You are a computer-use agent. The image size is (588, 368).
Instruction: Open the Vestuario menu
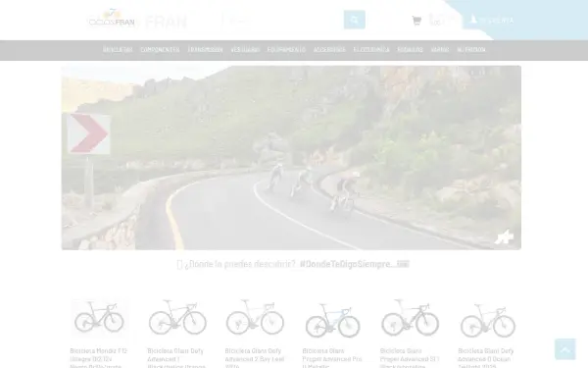click(x=245, y=50)
